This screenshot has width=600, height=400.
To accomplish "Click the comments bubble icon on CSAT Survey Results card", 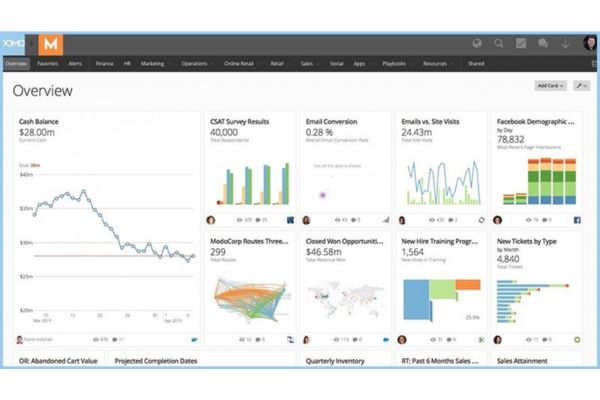I will pos(258,220).
